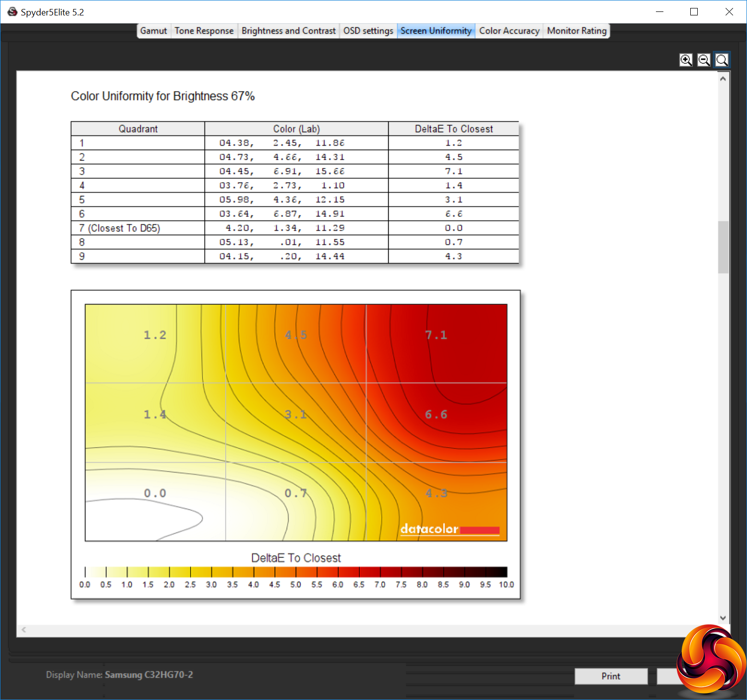Close the Spyder5Elite window

729,12
